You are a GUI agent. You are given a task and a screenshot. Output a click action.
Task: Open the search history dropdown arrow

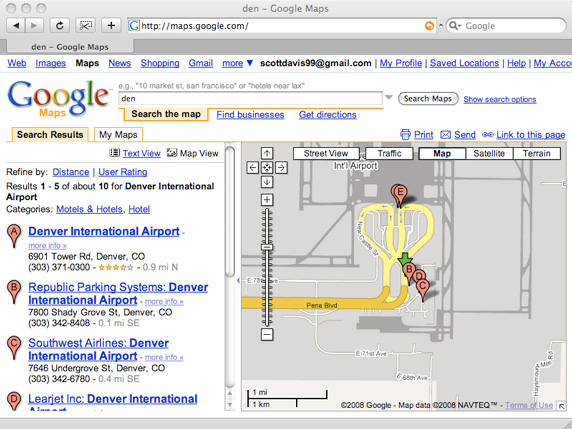point(389,97)
